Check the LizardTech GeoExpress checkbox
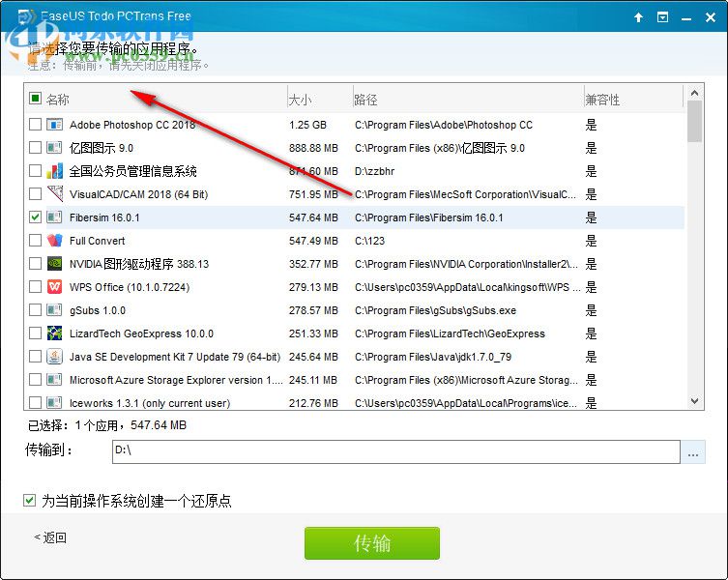Viewport: 728px width, 580px height. point(35,333)
